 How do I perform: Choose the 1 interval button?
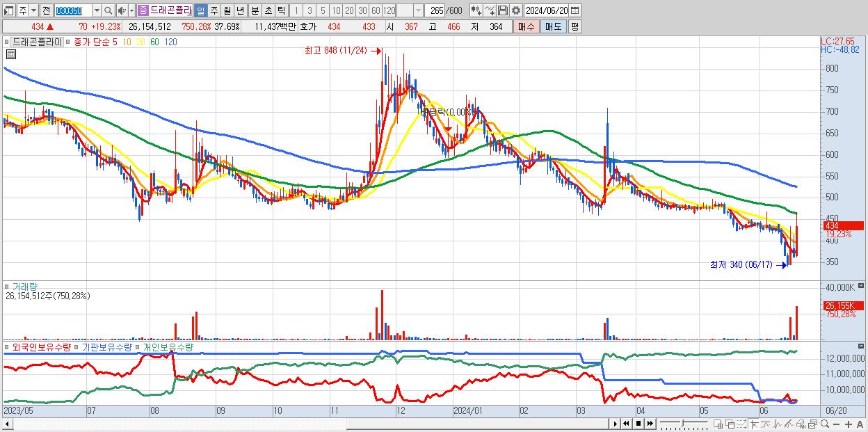point(296,10)
